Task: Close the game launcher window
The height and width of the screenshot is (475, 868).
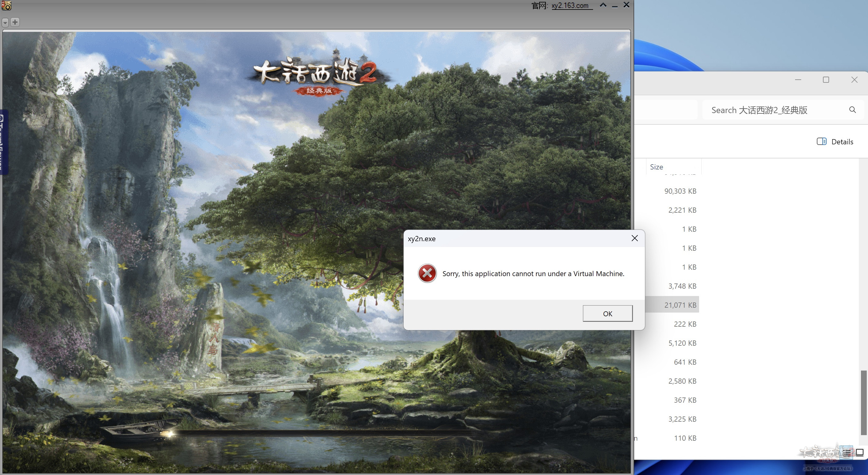Action: pyautogui.click(x=626, y=5)
